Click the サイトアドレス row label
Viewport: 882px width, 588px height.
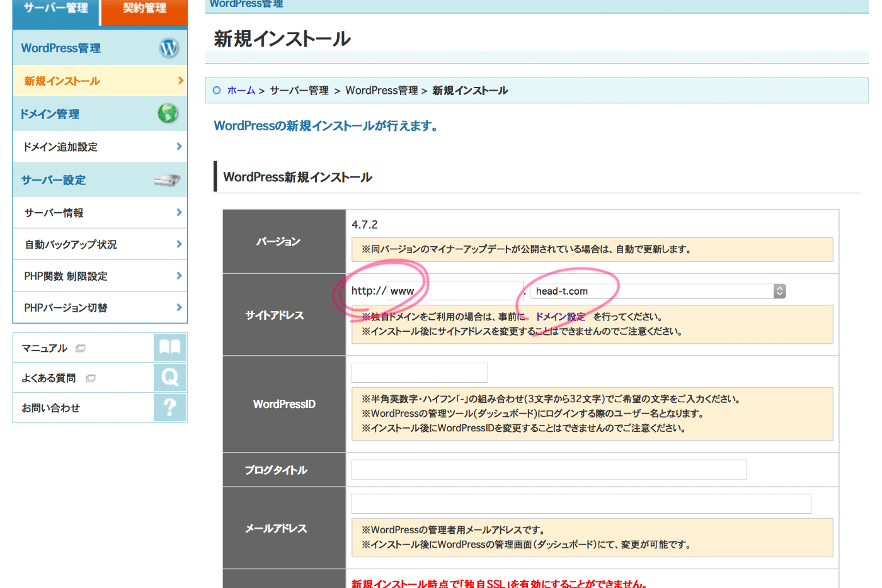[275, 315]
